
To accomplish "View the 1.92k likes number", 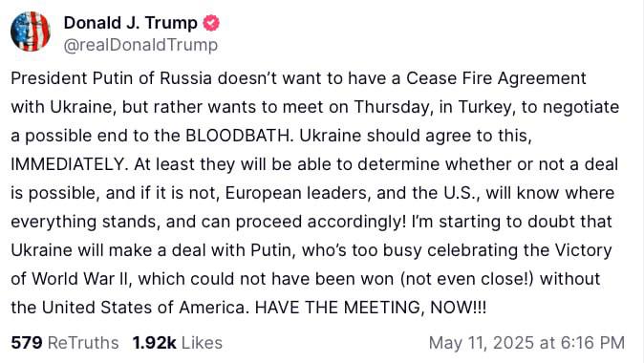I will (x=154, y=343).
